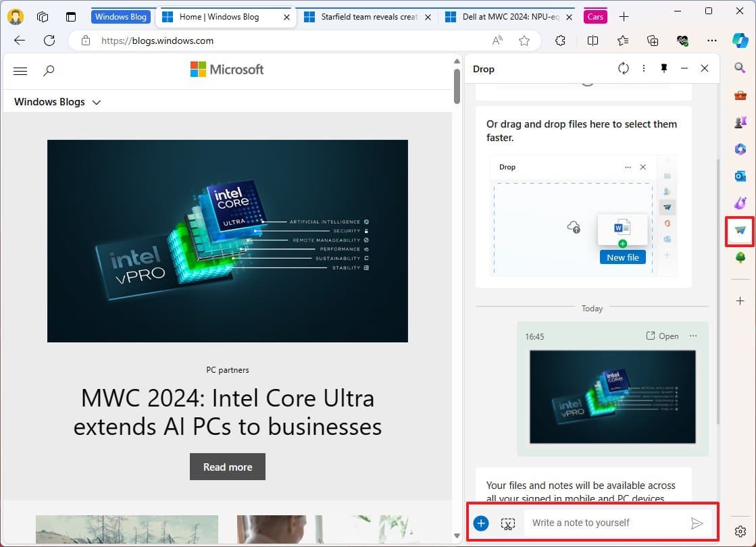Image resolution: width=756 pixels, height=547 pixels.
Task: Open the browser Settings menu (three dots)
Action: point(712,41)
